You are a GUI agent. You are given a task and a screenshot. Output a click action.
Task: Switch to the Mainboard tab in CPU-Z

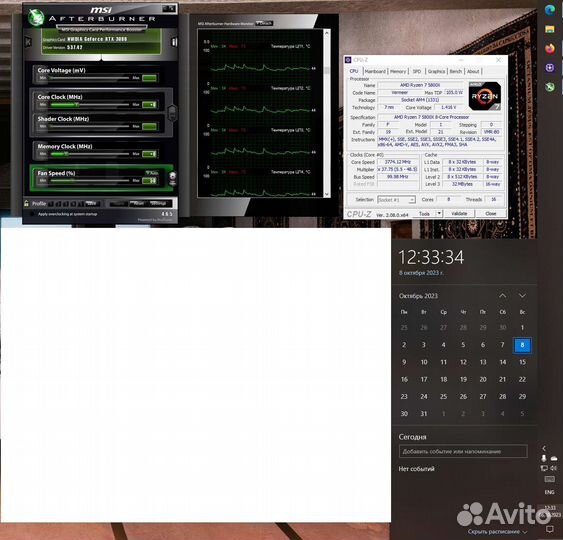375,71
